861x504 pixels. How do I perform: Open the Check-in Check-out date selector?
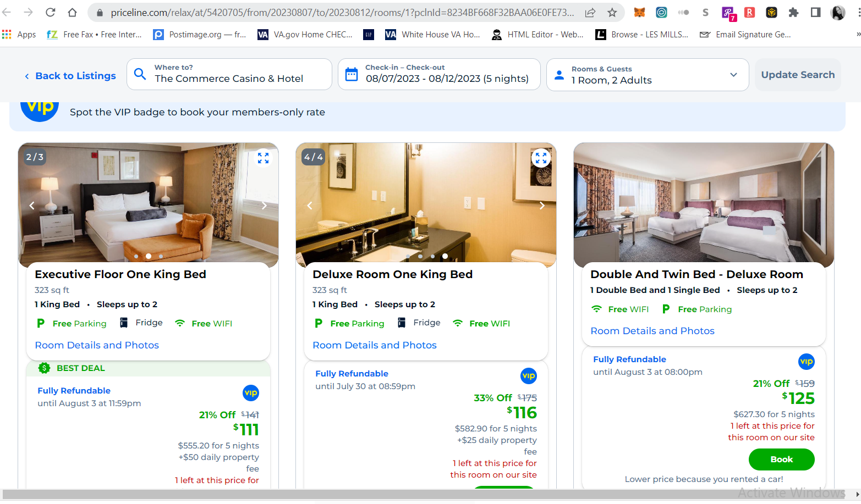(x=439, y=74)
